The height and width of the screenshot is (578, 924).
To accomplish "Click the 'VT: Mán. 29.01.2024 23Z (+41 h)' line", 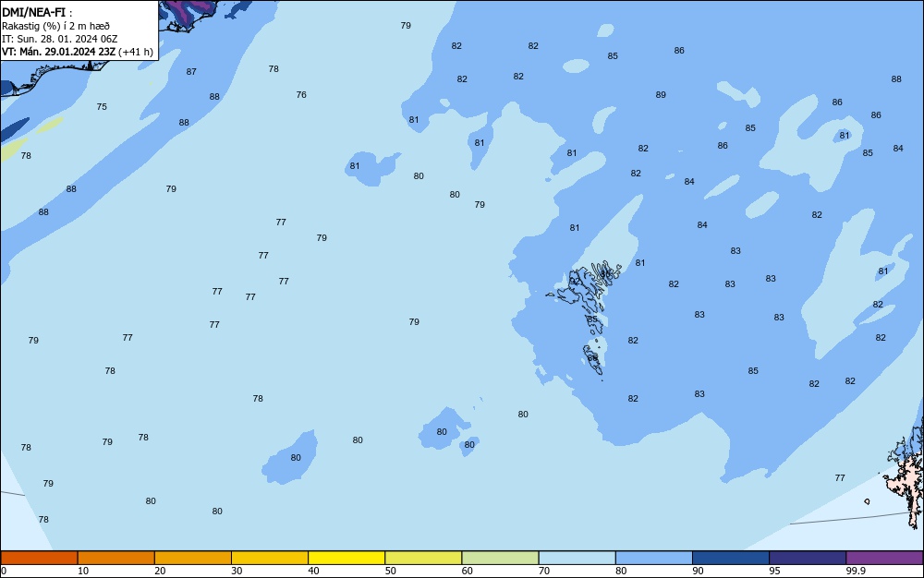I will click(78, 52).
